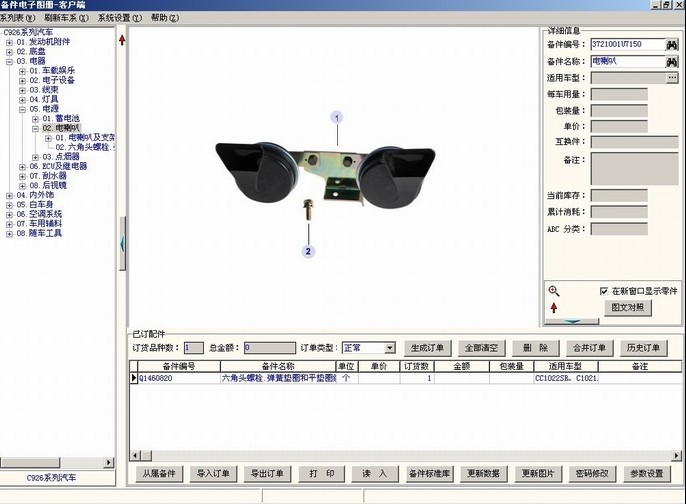Click the 备件编号 input field
Image resolution: width=686 pixels, height=504 pixels.
pos(626,45)
